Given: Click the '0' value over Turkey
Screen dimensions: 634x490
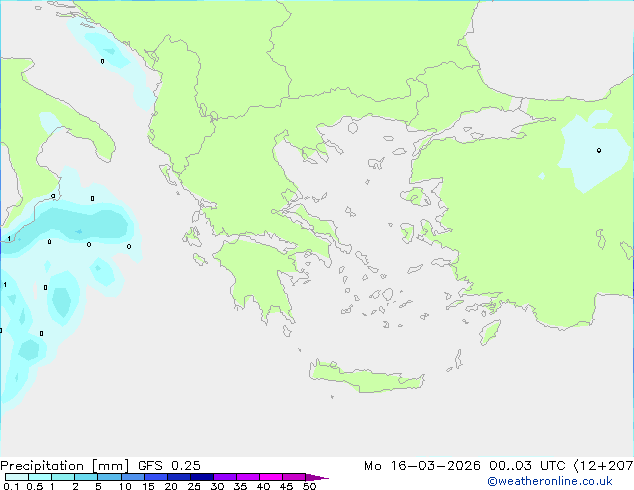Looking at the screenshot, I should coord(599,150).
